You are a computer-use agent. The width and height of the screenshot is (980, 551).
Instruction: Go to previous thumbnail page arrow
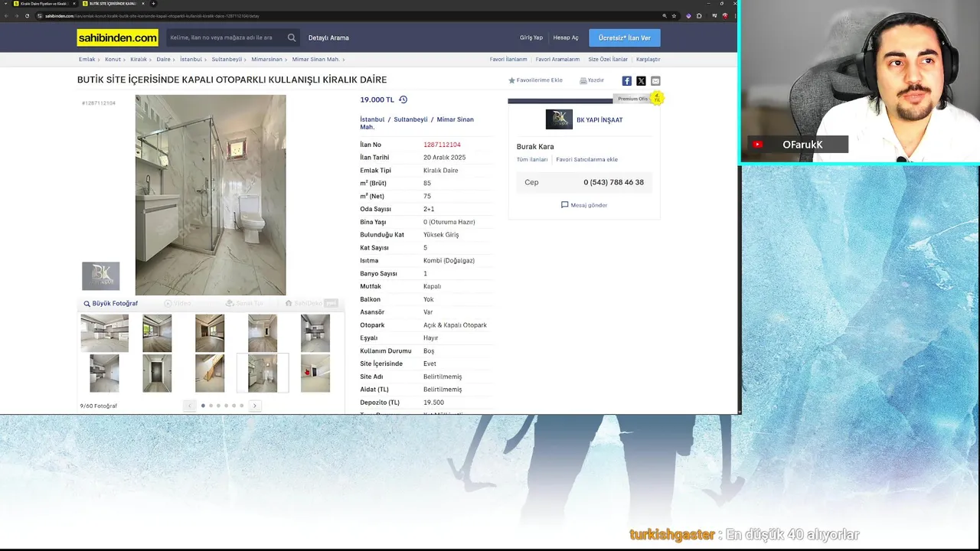[190, 406]
